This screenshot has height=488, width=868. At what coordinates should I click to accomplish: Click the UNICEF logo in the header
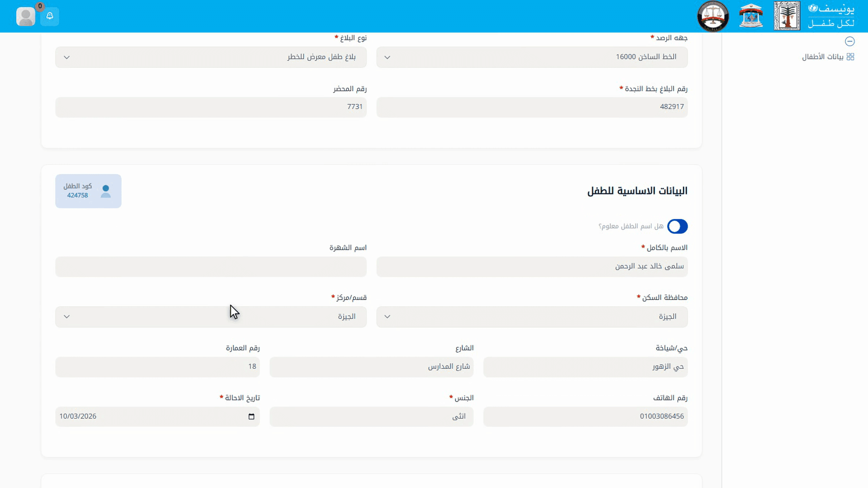tap(831, 16)
